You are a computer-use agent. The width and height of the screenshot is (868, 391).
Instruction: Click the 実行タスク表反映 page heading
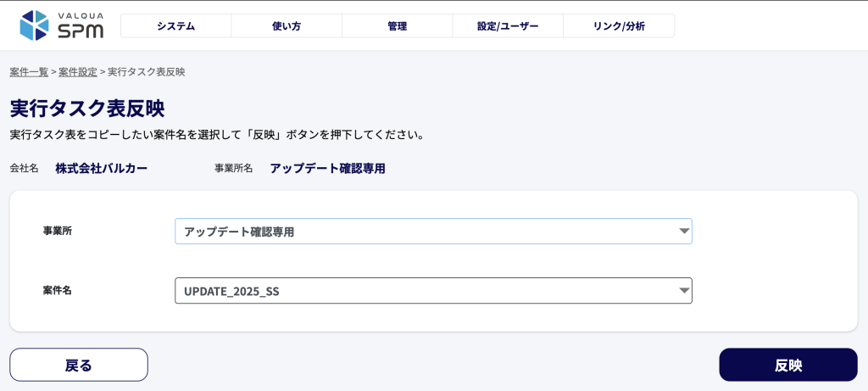click(x=87, y=109)
